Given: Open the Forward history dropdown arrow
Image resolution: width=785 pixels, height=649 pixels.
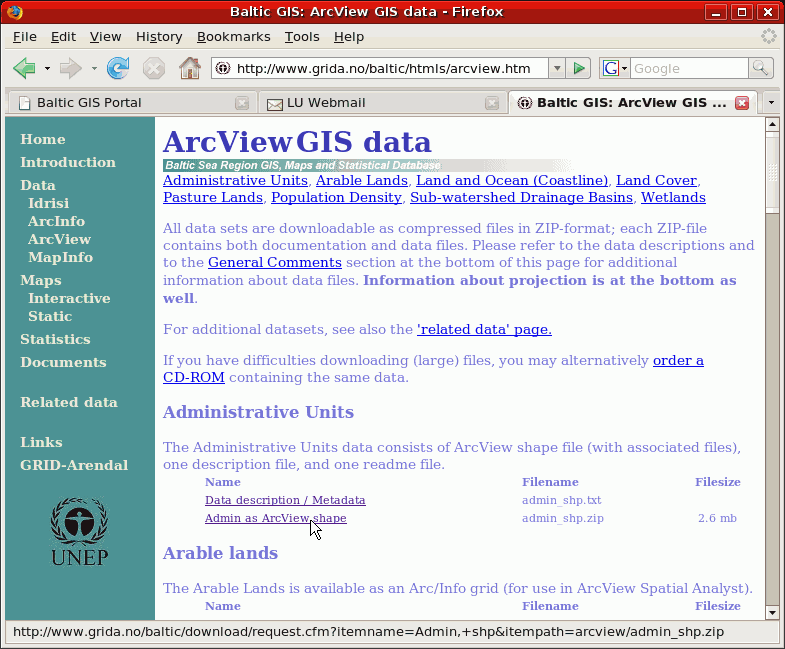Looking at the screenshot, I should click(x=94, y=68).
